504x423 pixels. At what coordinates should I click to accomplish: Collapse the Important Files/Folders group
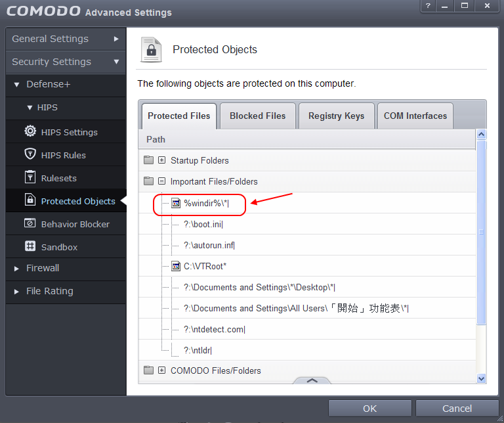(x=161, y=181)
